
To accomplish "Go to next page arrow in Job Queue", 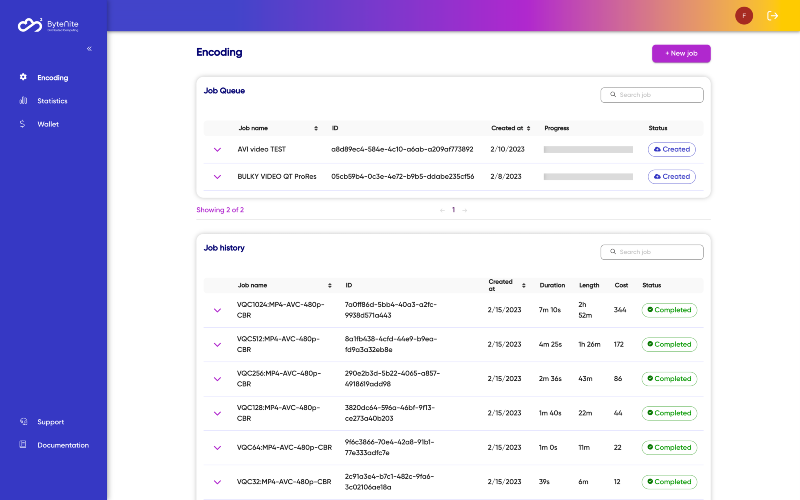I will pyautogui.click(x=465, y=210).
